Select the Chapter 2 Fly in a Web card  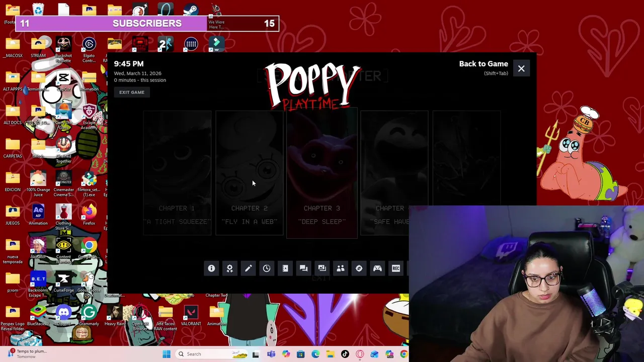250,173
